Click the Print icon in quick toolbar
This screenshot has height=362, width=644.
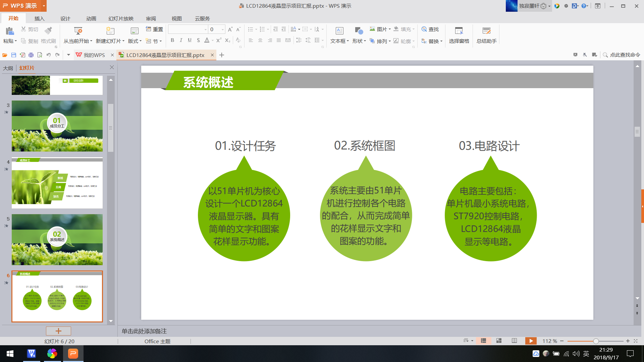31,55
